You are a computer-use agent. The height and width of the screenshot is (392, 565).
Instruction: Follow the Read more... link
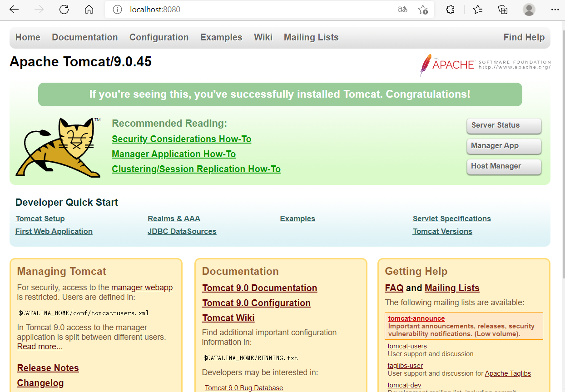click(x=40, y=347)
